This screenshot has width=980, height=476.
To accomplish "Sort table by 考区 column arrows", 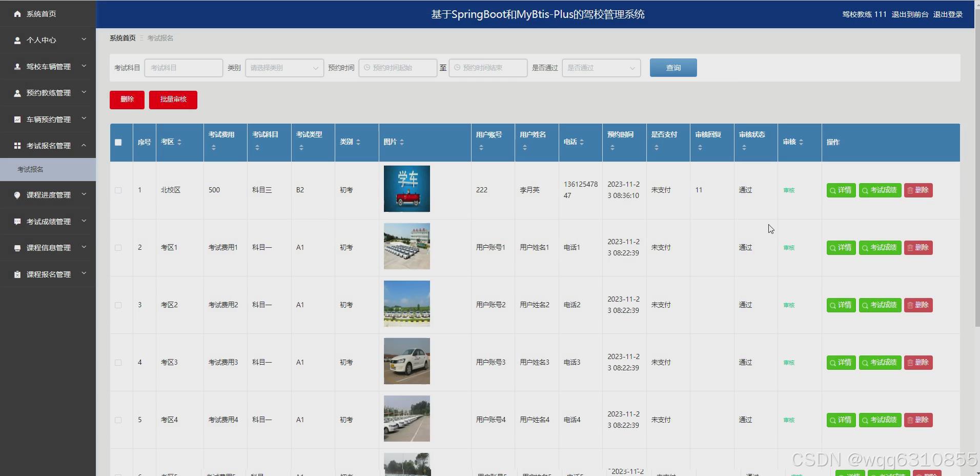I will [179, 142].
